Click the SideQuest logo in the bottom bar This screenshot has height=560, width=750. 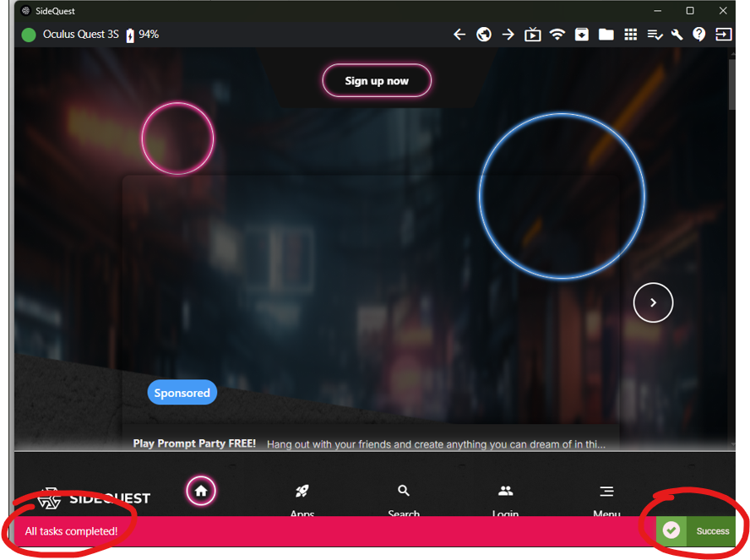click(94, 499)
